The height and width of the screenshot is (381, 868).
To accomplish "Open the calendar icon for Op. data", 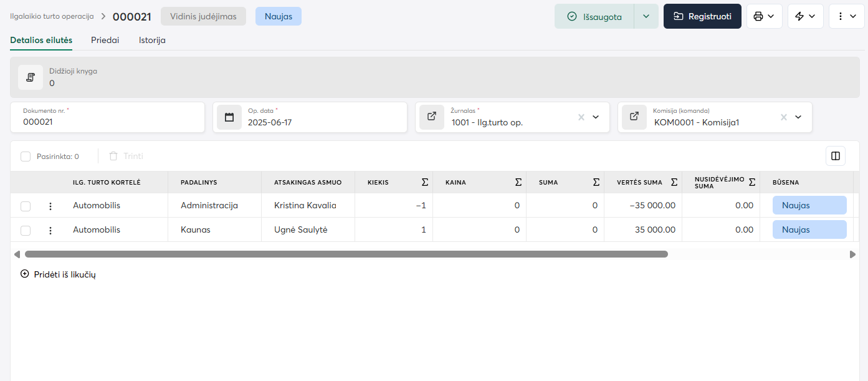I will point(229,117).
